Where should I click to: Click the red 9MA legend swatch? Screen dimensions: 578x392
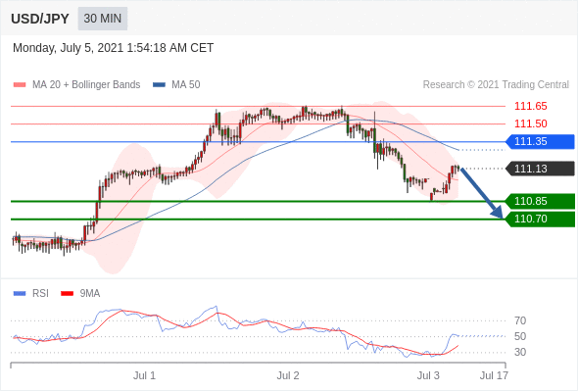(x=67, y=294)
